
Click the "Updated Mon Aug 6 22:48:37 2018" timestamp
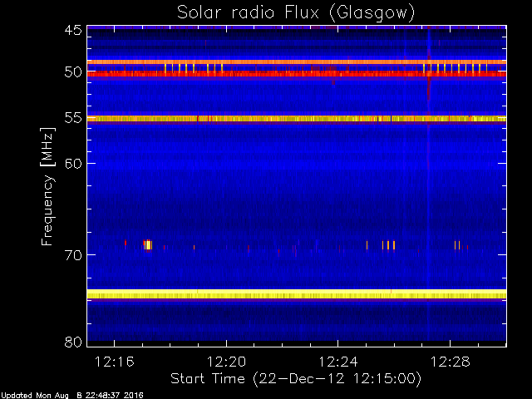pyautogui.click(x=72, y=396)
